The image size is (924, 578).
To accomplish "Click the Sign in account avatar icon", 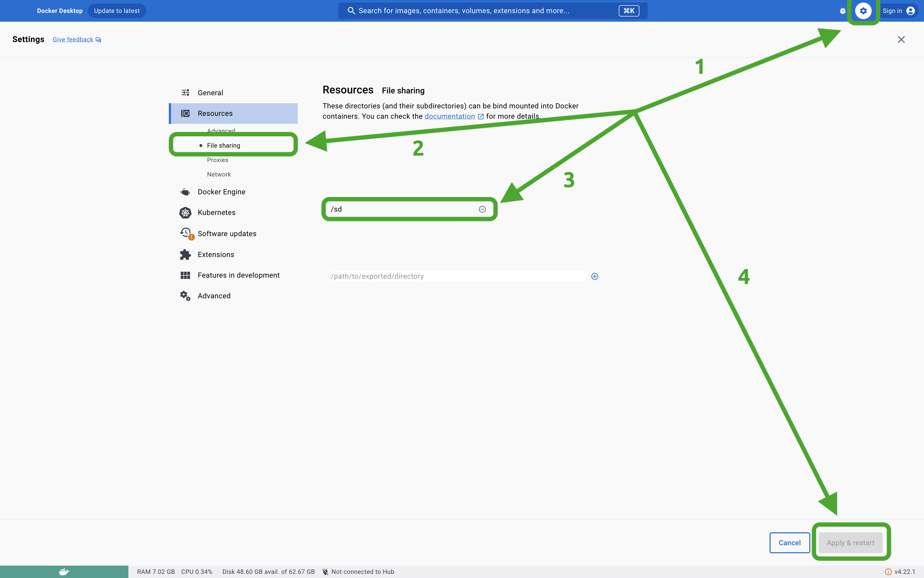I will click(x=910, y=11).
